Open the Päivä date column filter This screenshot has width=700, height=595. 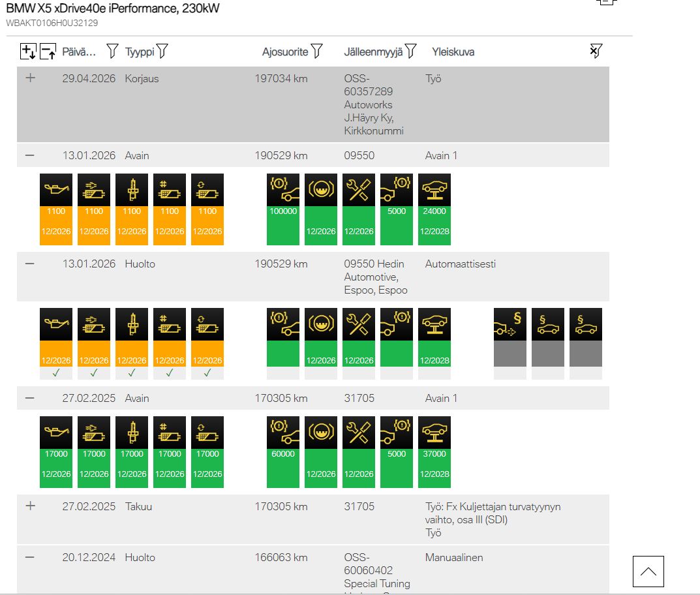(x=112, y=52)
